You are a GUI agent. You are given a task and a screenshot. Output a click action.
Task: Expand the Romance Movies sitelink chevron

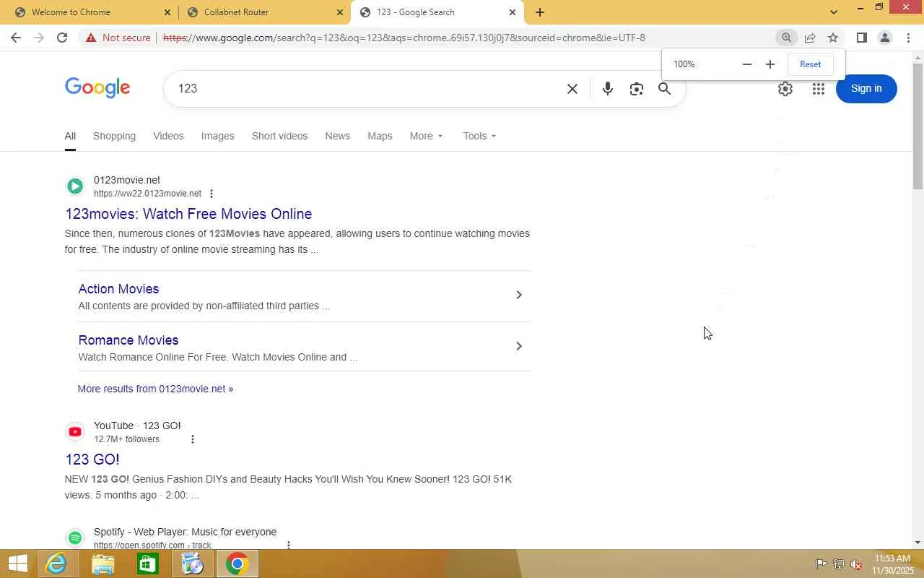tap(519, 346)
